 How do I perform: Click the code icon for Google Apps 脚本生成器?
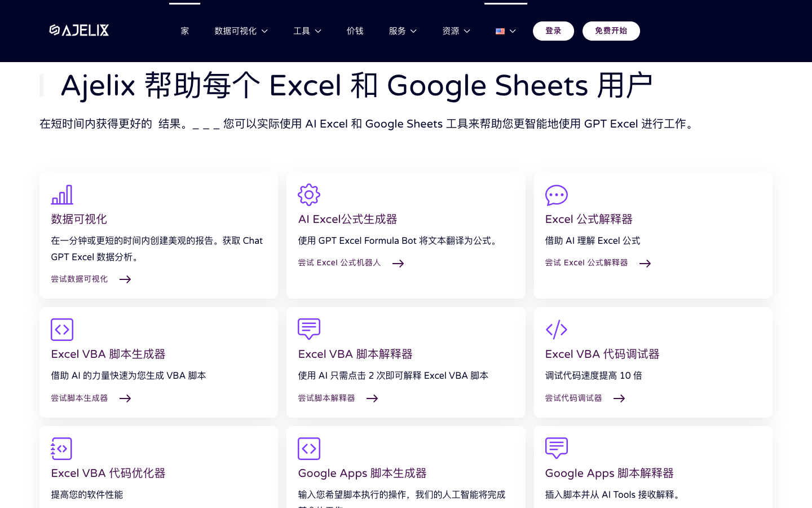(x=309, y=449)
